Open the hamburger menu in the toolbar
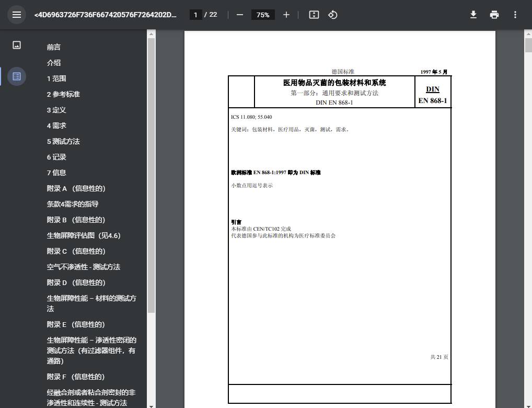The image size is (532, 408). pyautogui.click(x=17, y=15)
